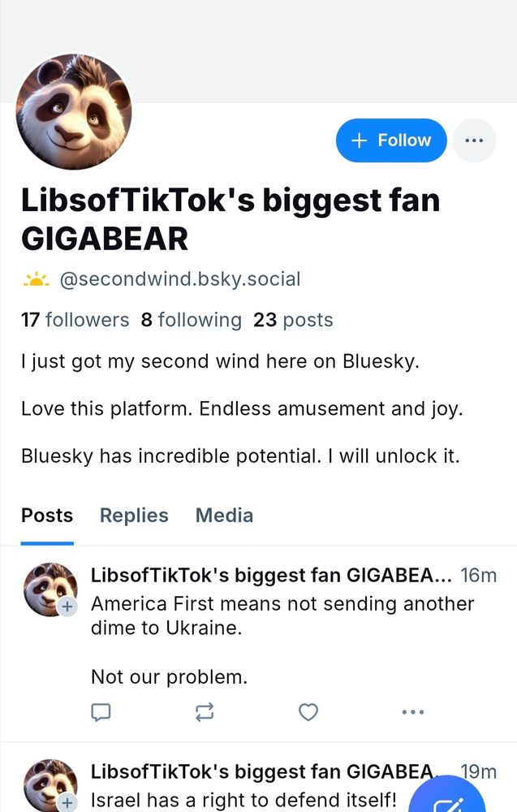The width and height of the screenshot is (517, 812).
Task: View the 17 followers list
Action: [x=75, y=320]
